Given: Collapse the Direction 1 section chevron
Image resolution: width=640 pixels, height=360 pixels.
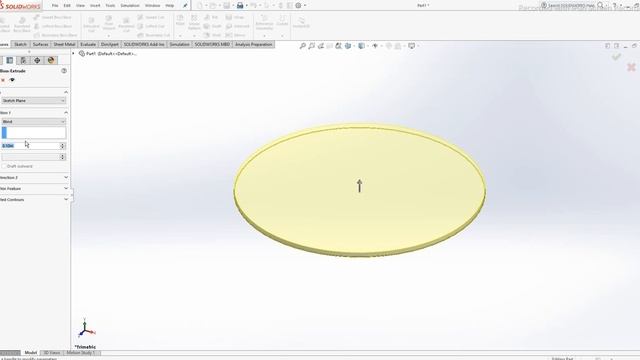Looking at the screenshot, I should pyautogui.click(x=66, y=112).
